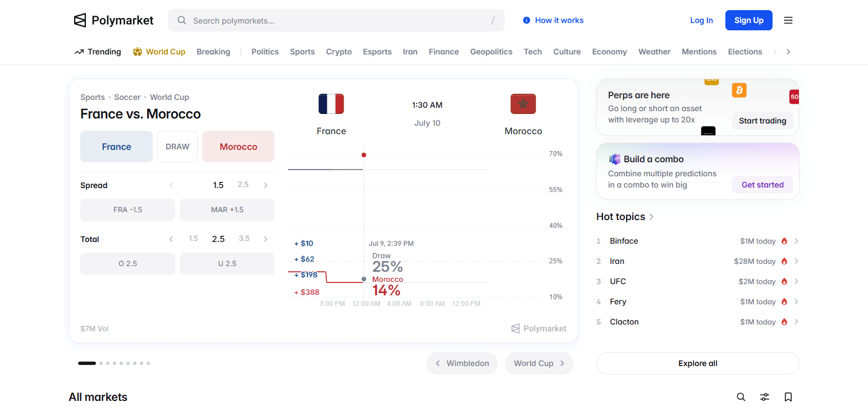Viewport: 868px width, 411px height.
Task: Jump to the second carousel page dot
Action: coord(101,363)
